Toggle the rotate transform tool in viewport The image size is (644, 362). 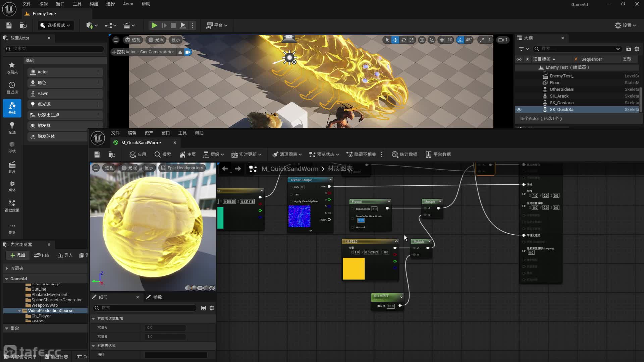pyautogui.click(x=404, y=40)
